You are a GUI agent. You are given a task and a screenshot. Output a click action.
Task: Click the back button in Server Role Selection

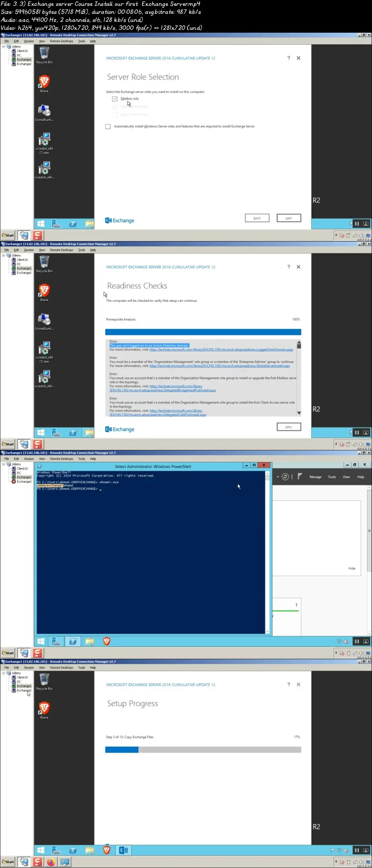pyautogui.click(x=257, y=218)
